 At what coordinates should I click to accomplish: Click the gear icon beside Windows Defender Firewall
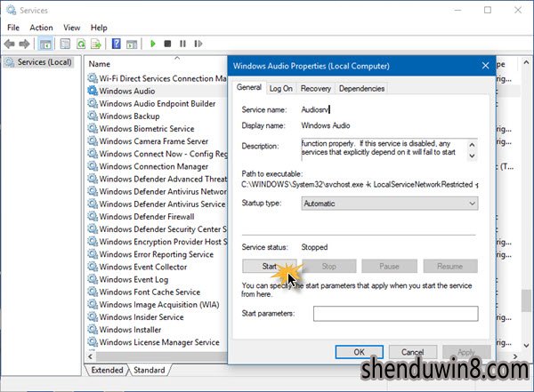click(x=93, y=216)
